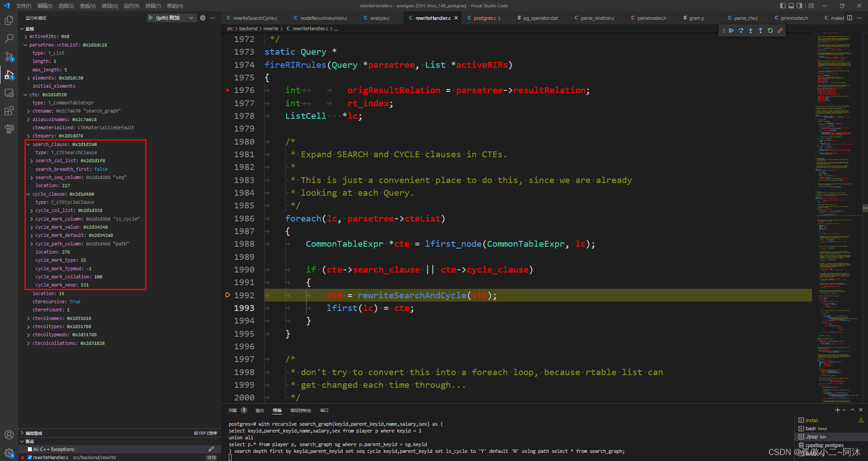Maximize the bottom panel size

pos(853,410)
